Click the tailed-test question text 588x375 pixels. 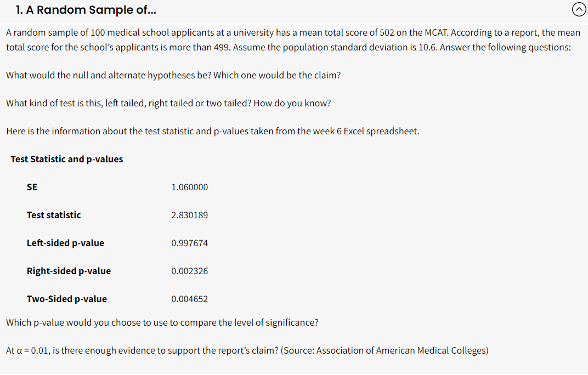click(x=168, y=103)
